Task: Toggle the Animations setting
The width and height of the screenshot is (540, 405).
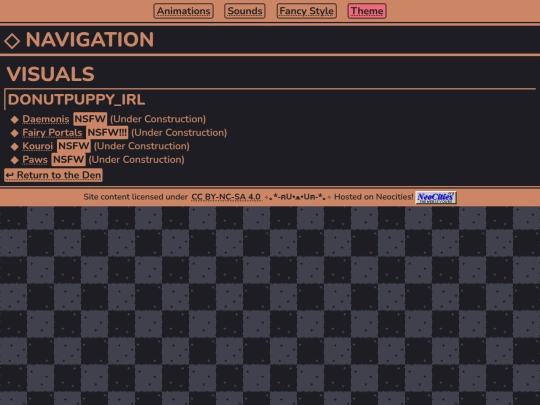Action: point(183,11)
